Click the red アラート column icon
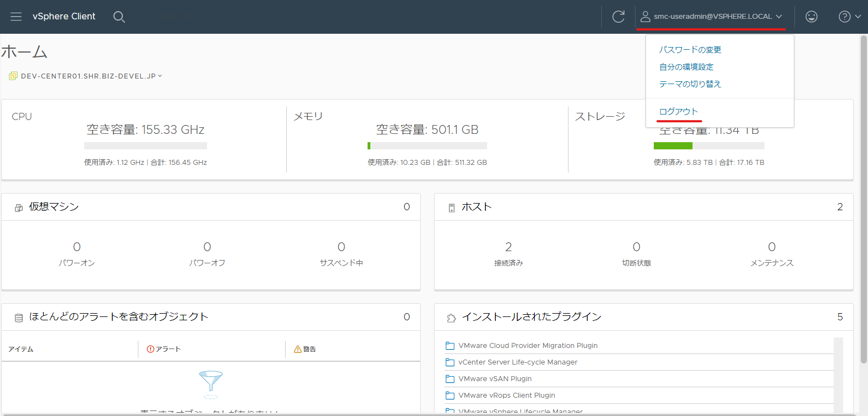 point(151,349)
